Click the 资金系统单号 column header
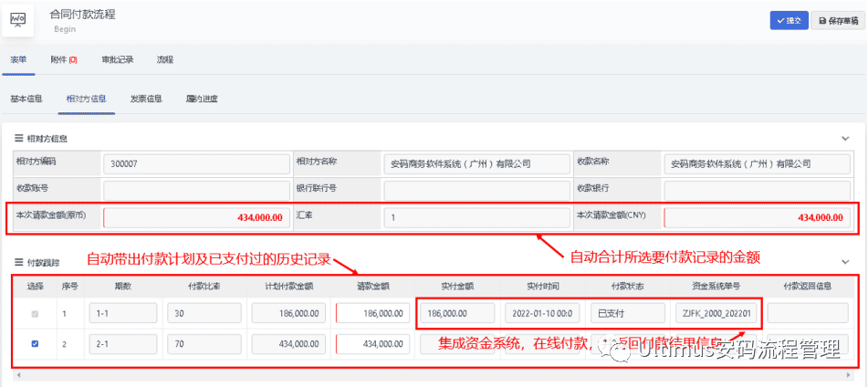Viewport: 868px width, 387px height. (x=714, y=287)
